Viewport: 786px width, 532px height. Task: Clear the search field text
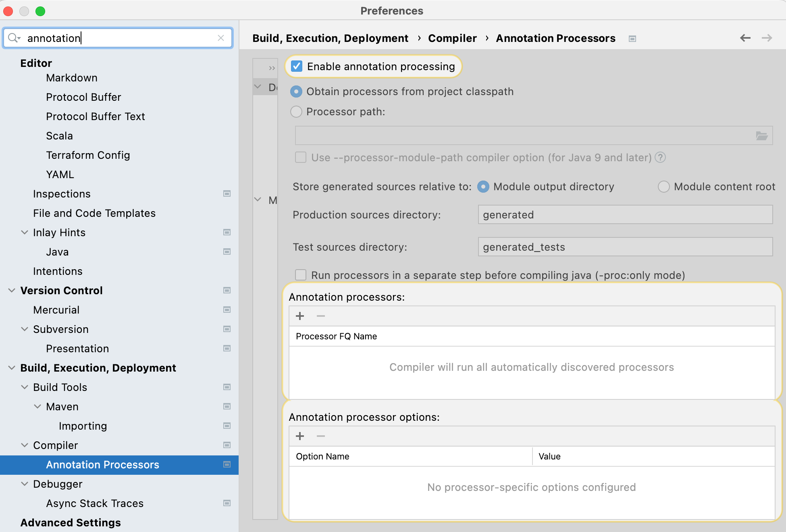click(x=220, y=38)
